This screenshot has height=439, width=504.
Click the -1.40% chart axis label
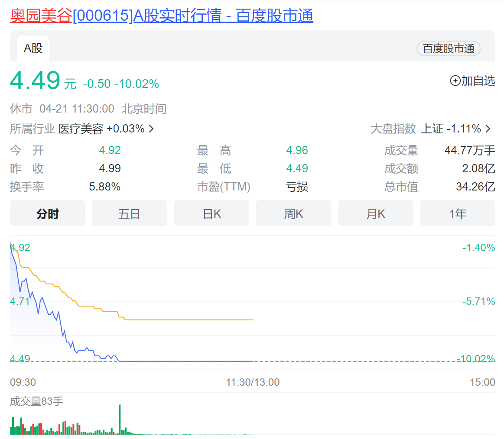(x=478, y=248)
